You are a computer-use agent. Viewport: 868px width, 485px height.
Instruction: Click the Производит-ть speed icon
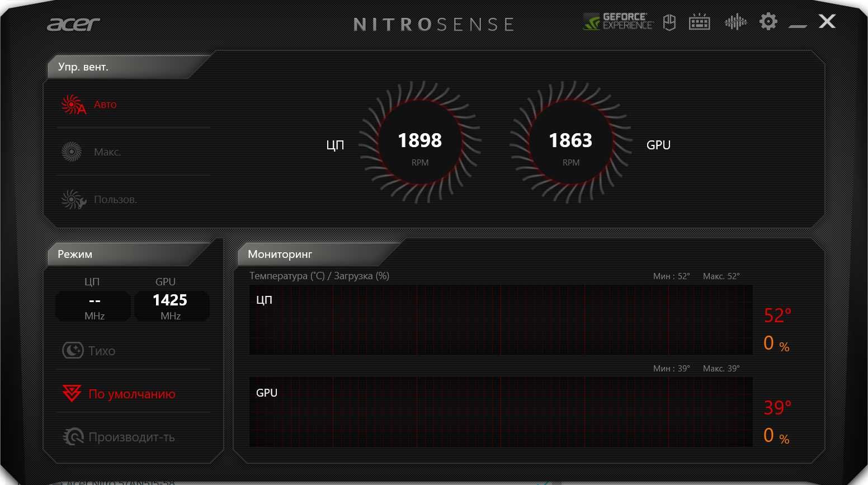[73, 437]
